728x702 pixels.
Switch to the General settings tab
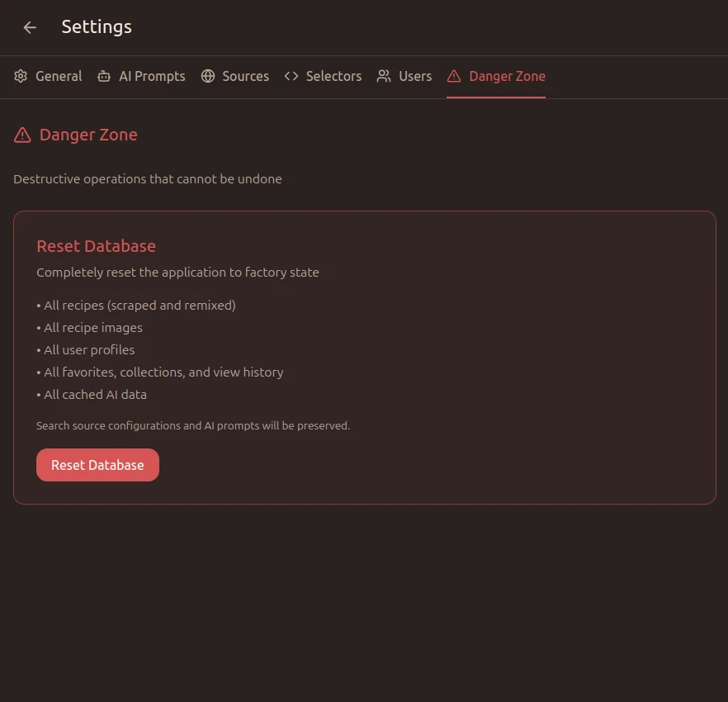point(59,76)
